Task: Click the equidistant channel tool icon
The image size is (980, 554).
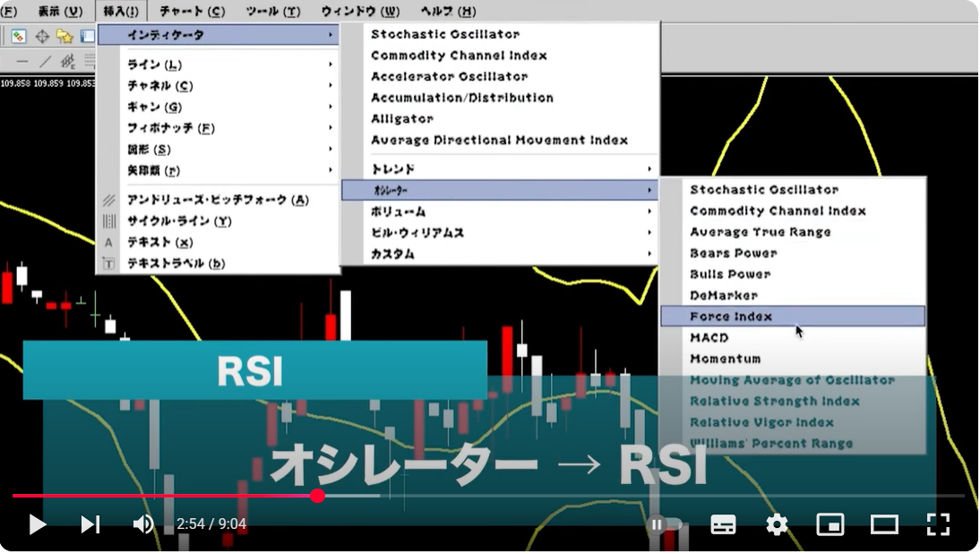Action: coord(67,61)
